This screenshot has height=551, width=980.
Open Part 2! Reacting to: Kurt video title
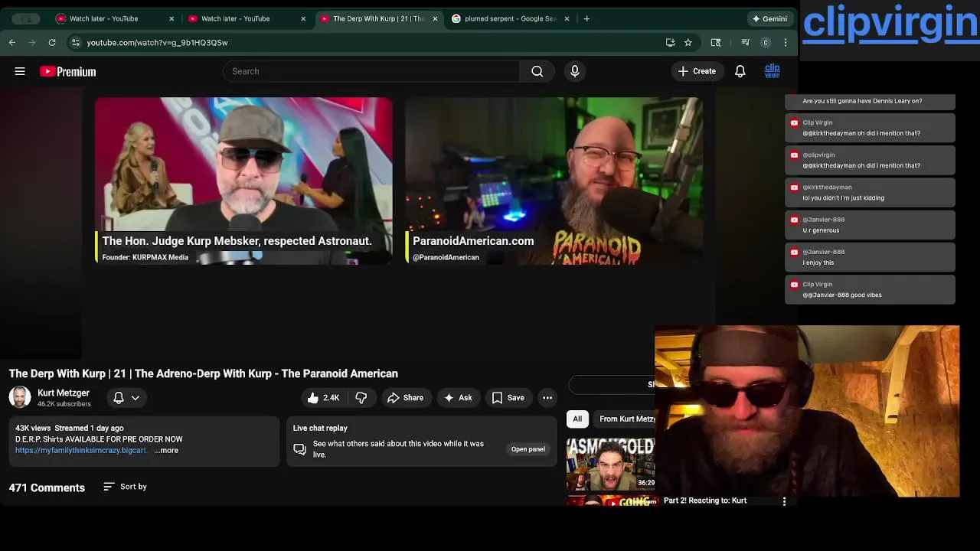coord(705,500)
